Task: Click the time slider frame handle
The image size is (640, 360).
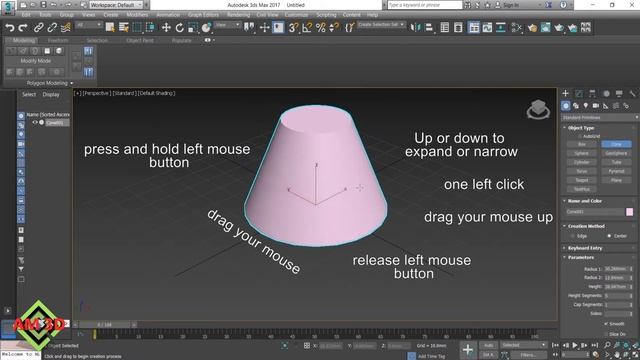Action: coord(104,325)
